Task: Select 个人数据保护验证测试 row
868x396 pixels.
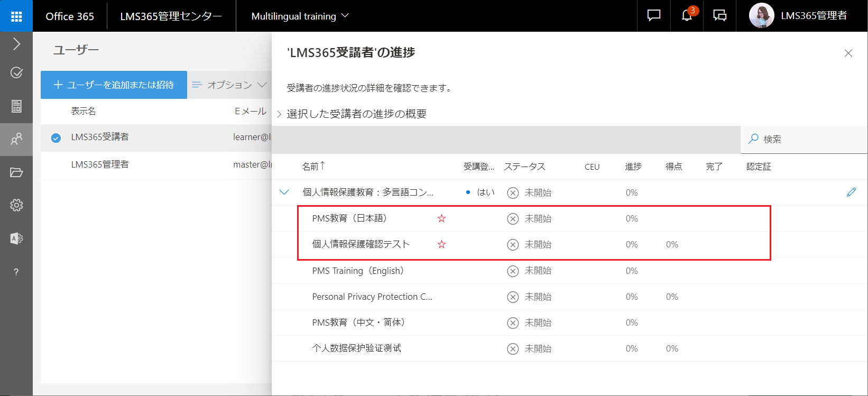Action: [x=570, y=348]
